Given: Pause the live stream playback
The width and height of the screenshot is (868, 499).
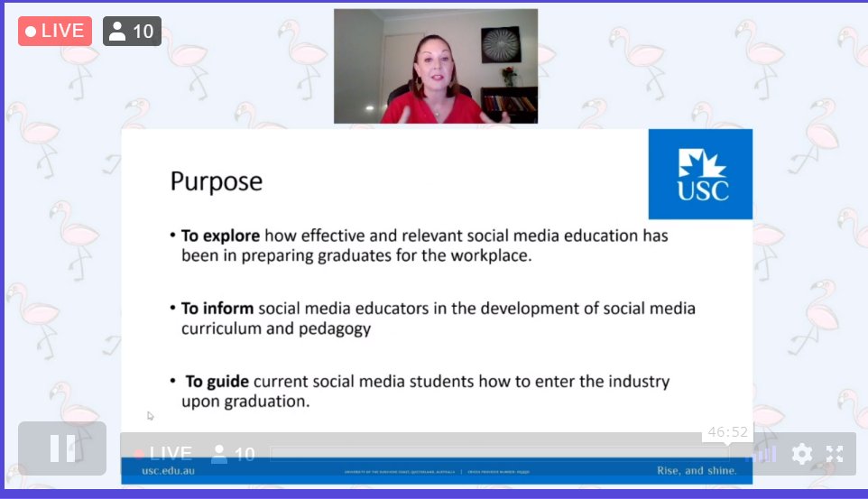Looking at the screenshot, I should coord(62,448).
